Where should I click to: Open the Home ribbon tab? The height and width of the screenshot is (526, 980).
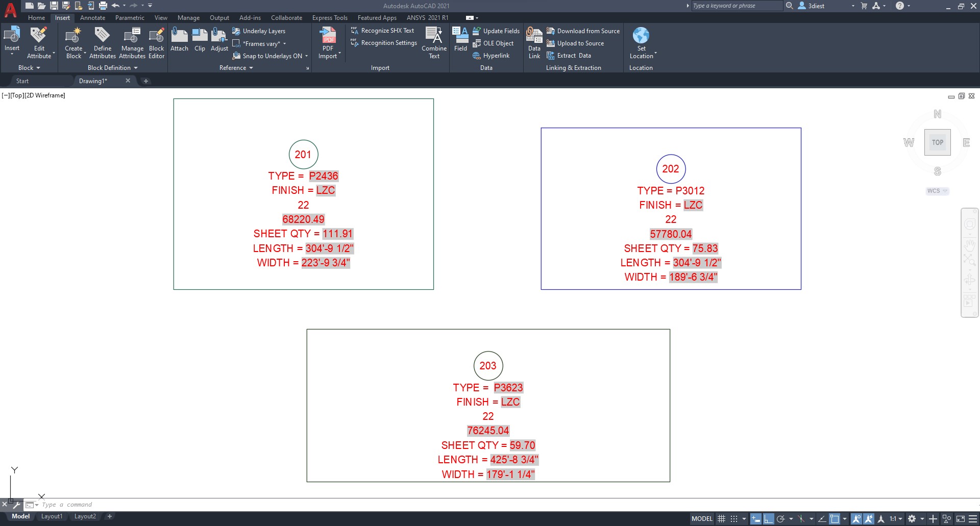click(36, 18)
